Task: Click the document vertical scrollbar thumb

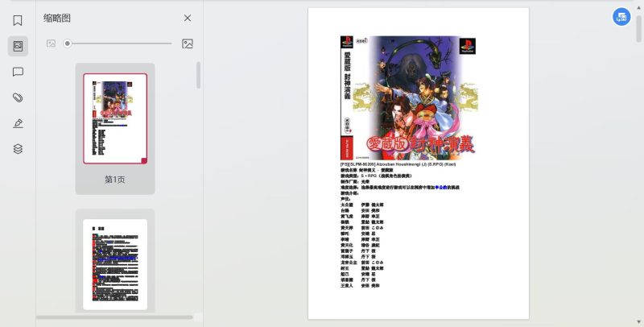Action: (x=639, y=28)
